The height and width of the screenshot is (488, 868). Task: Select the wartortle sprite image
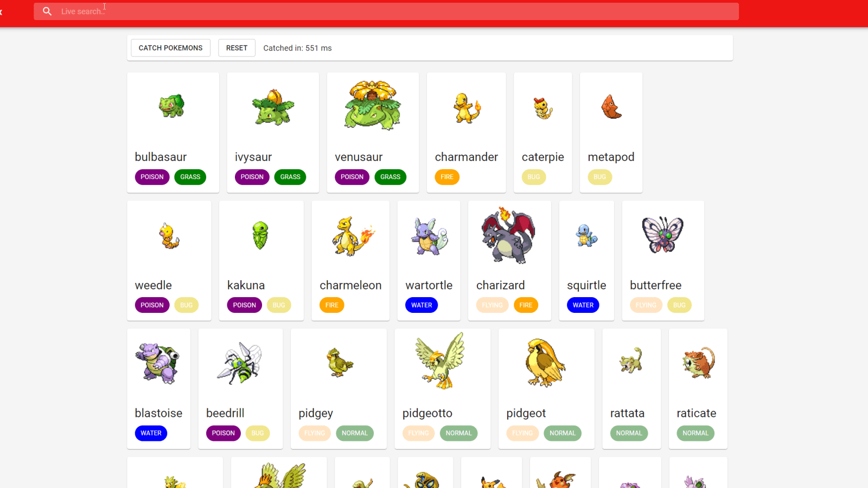(429, 236)
